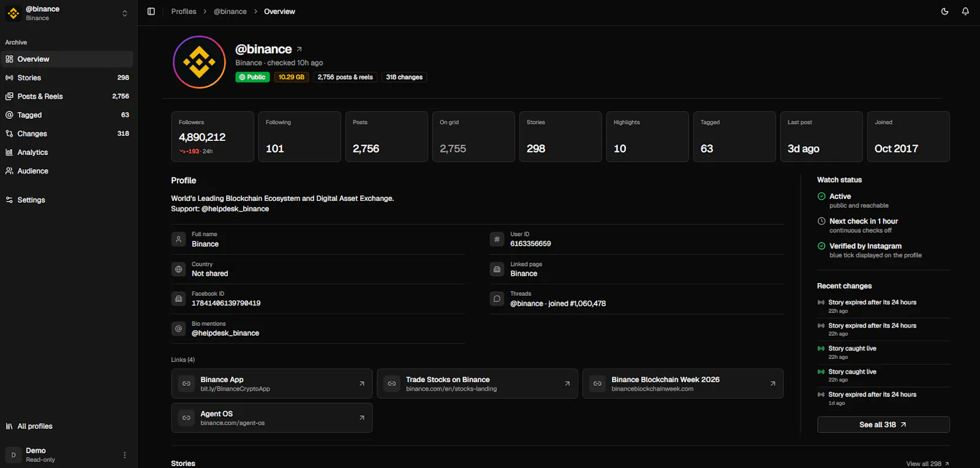Open the Binance App link card
The width and height of the screenshot is (980, 468).
(272, 384)
